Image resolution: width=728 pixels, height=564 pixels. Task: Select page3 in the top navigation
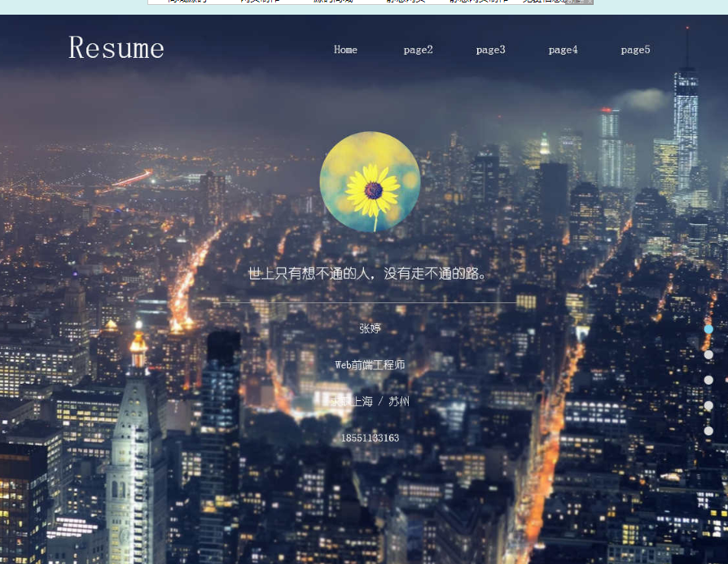coord(490,50)
